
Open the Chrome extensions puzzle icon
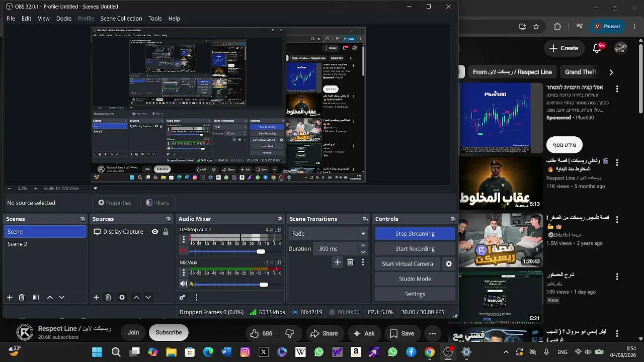pyautogui.click(x=557, y=27)
